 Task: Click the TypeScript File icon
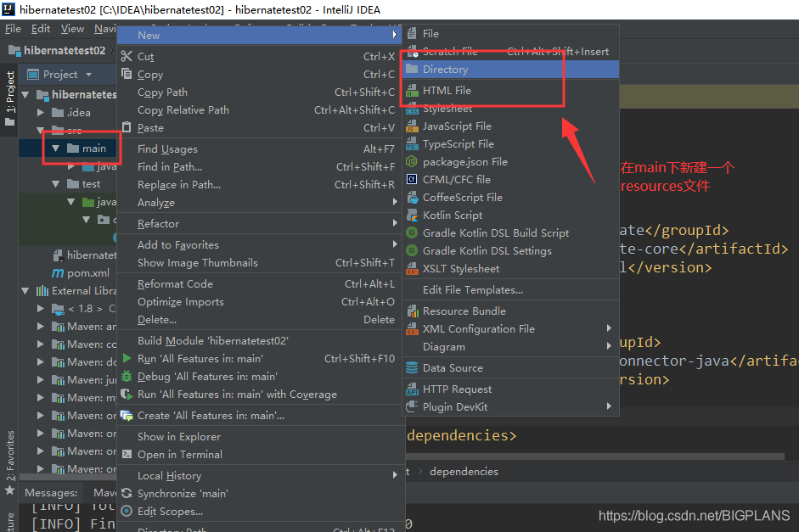412,144
